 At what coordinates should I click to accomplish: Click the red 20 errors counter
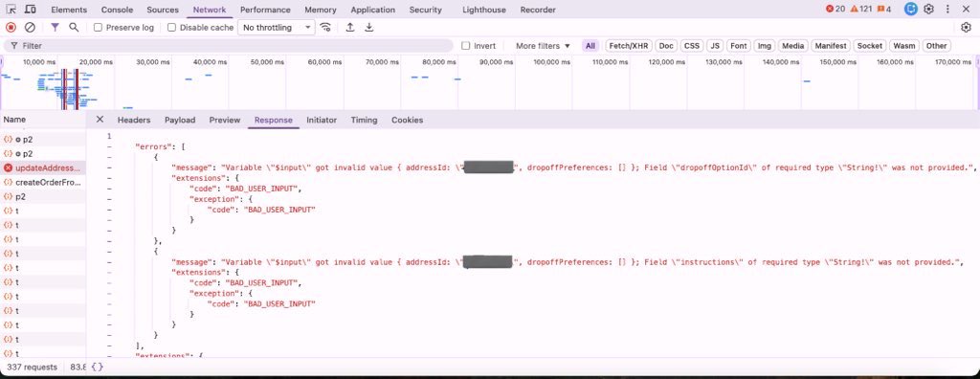[835, 10]
